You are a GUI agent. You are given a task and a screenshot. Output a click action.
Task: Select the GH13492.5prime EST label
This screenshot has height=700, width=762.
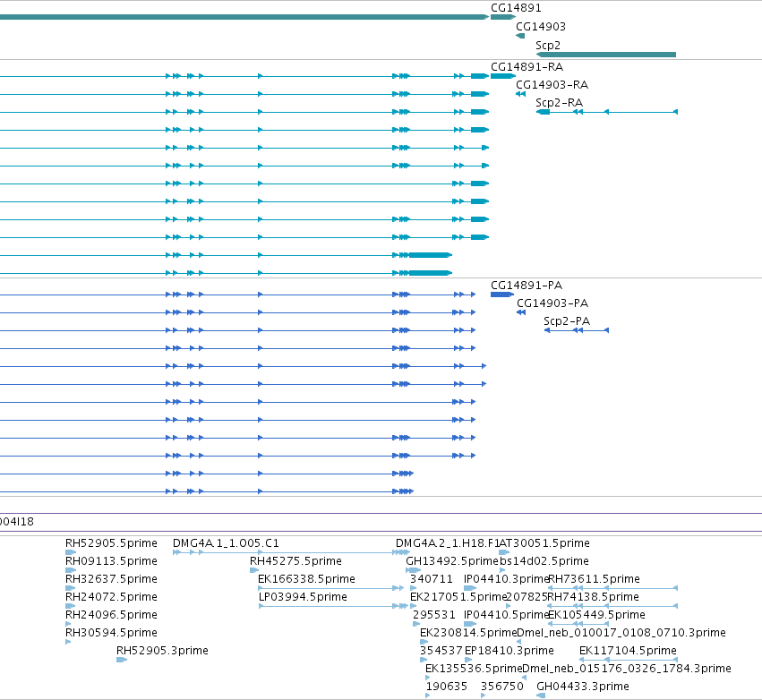[x=452, y=561]
